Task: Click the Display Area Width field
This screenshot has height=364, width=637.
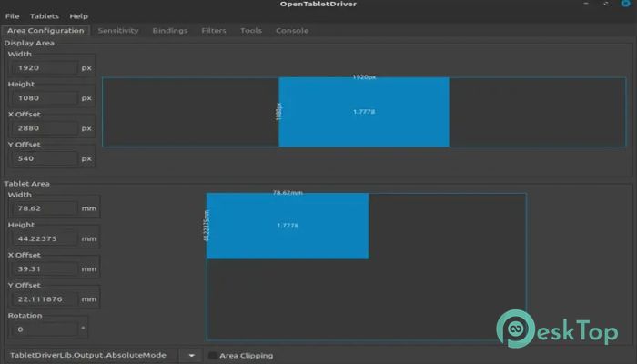Action: point(43,68)
